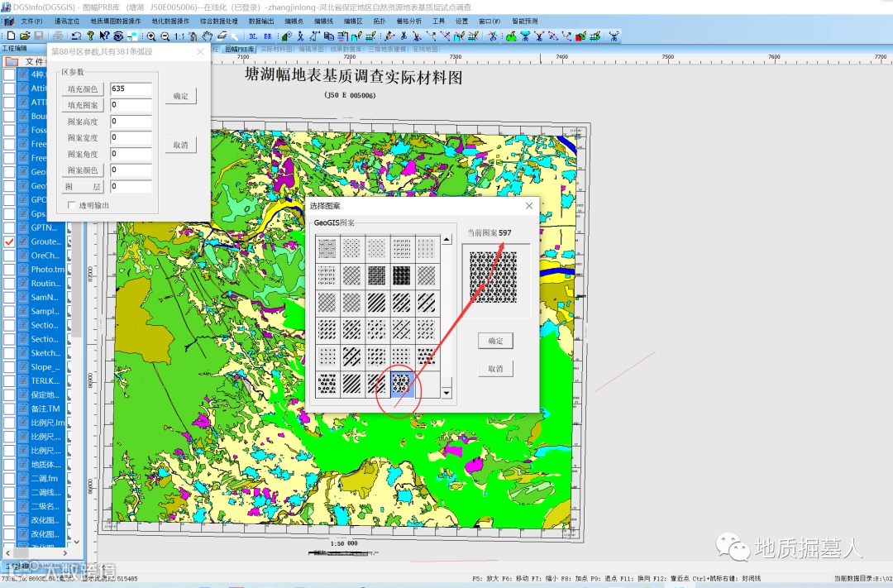Viewport: 893px width, 588px height.
Task: Click the 图案高度 input field
Action: coord(131,122)
